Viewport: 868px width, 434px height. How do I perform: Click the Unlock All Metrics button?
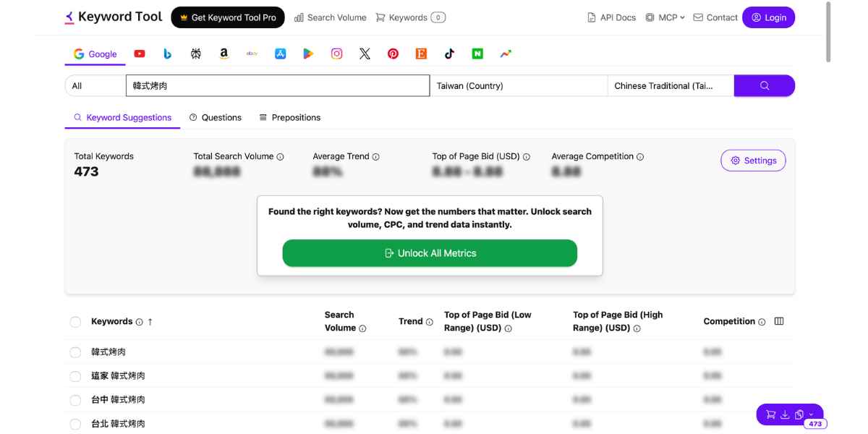pyautogui.click(x=430, y=253)
